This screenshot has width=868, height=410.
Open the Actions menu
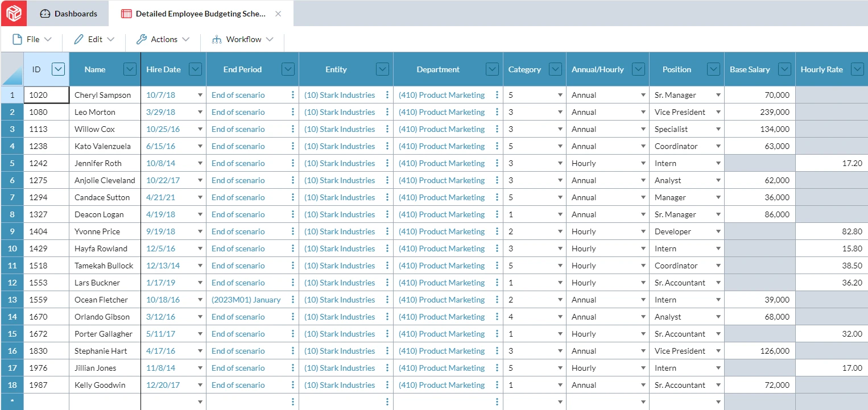tap(163, 39)
